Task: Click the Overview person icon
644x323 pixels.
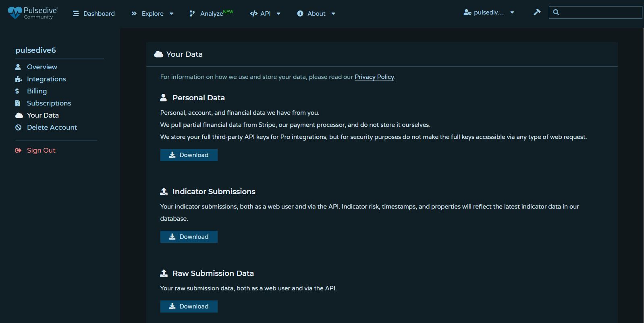Action: pyautogui.click(x=18, y=67)
